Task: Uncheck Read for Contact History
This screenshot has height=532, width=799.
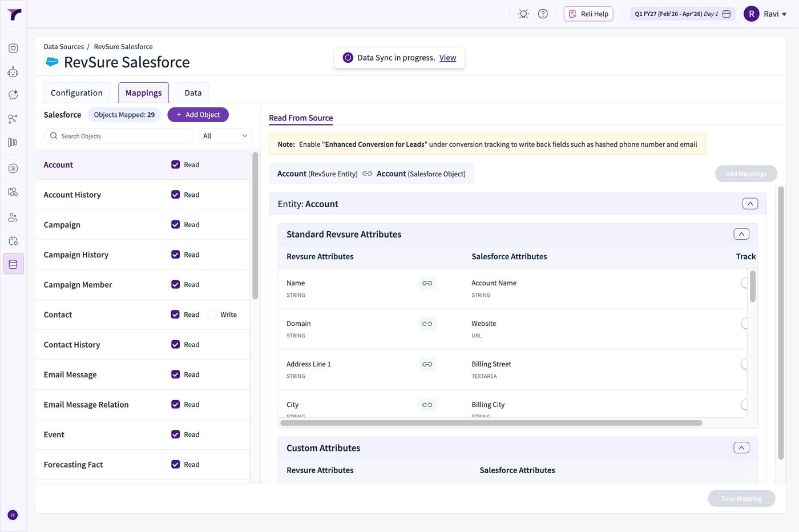Action: pos(175,344)
